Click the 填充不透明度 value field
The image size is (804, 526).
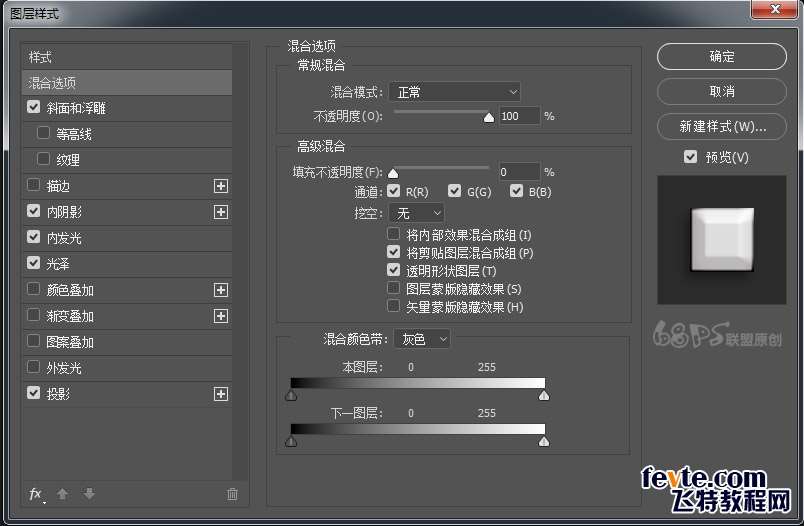point(518,172)
